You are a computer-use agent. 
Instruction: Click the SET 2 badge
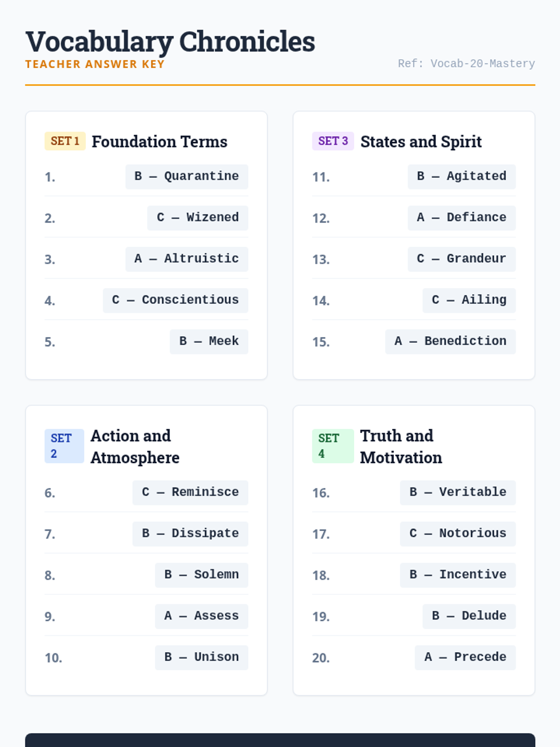(64, 446)
